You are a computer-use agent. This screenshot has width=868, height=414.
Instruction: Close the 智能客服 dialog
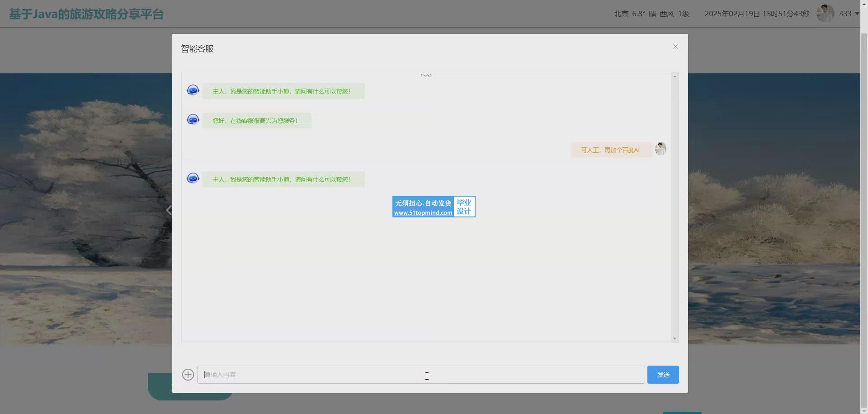[x=675, y=47]
